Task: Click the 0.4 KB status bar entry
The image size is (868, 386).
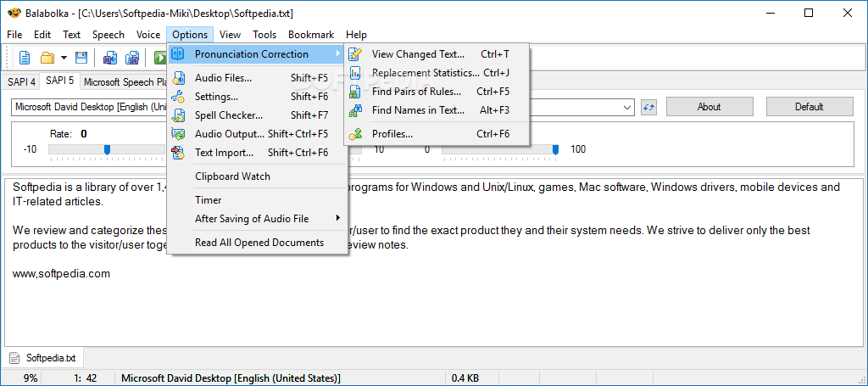Action: [465, 379]
